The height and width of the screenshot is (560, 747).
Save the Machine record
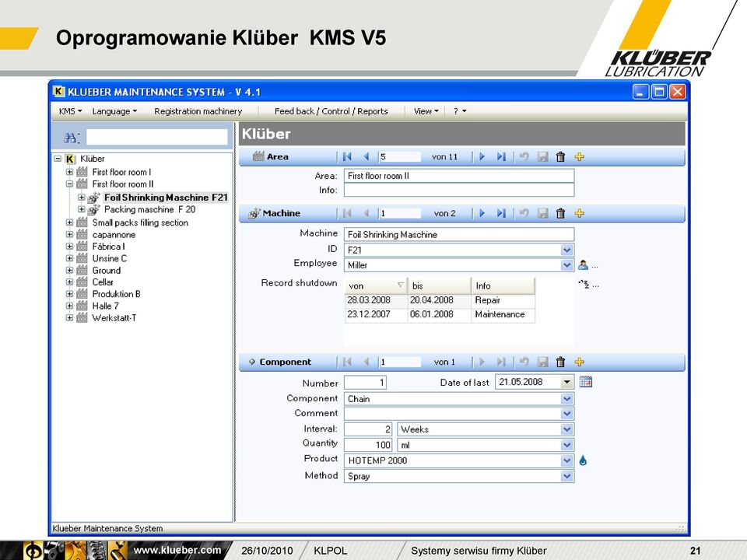click(542, 213)
